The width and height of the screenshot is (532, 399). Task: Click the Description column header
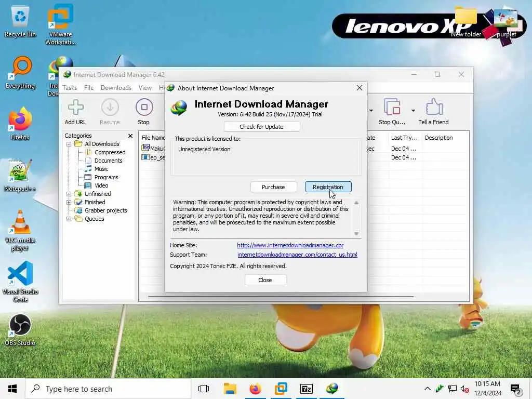(438, 138)
